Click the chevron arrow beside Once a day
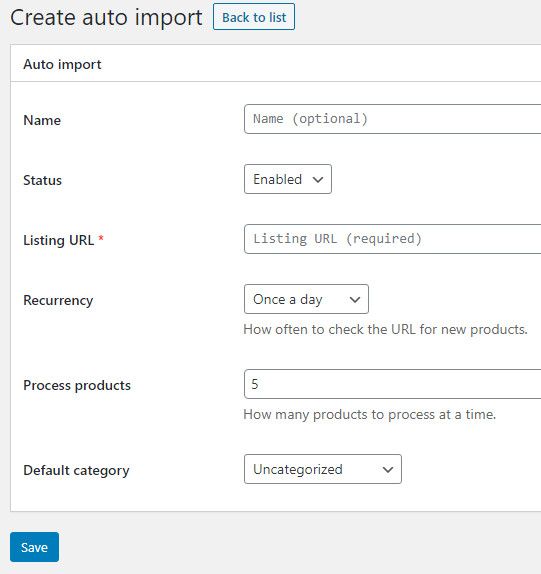Viewport: 541px width, 574px height. 355,299
